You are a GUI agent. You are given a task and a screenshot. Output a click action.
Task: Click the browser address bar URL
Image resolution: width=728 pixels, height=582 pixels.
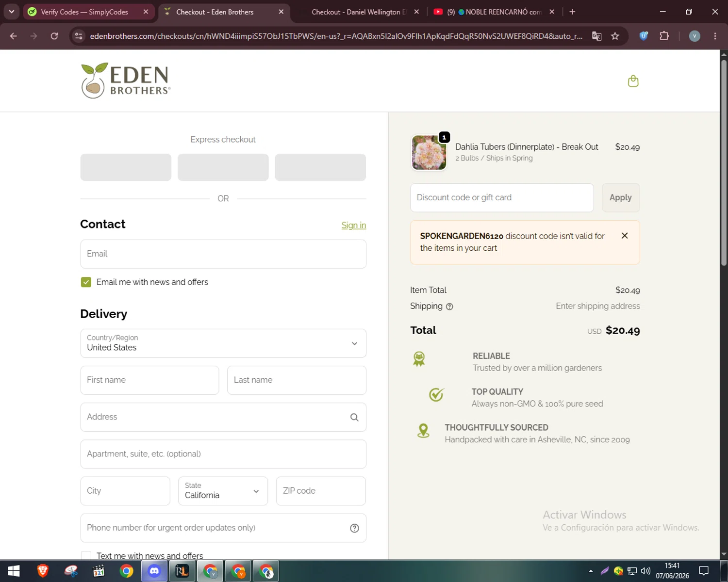pyautogui.click(x=336, y=36)
